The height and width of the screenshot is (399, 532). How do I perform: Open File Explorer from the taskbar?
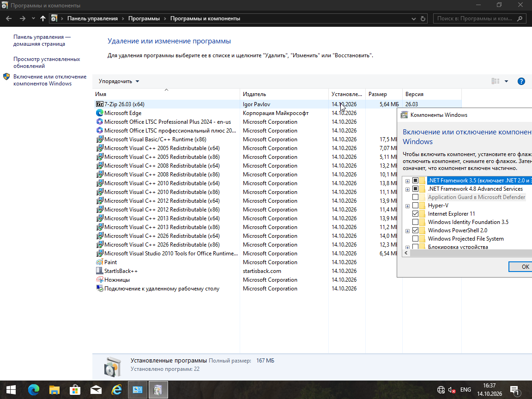54,390
